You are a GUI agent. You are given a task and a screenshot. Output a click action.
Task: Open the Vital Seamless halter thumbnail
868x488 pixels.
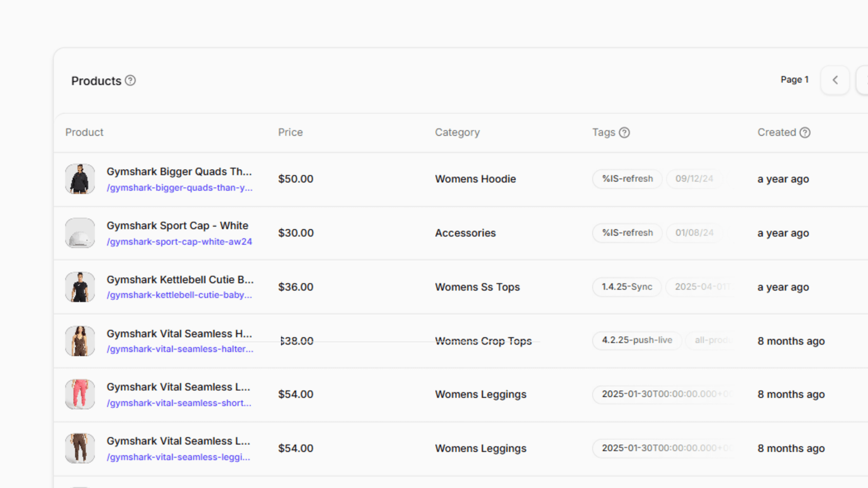coord(80,341)
